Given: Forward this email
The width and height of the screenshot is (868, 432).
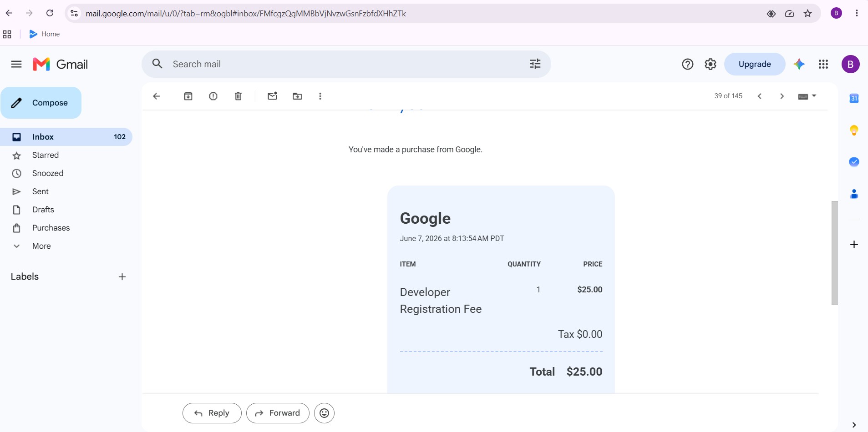Looking at the screenshot, I should (278, 413).
